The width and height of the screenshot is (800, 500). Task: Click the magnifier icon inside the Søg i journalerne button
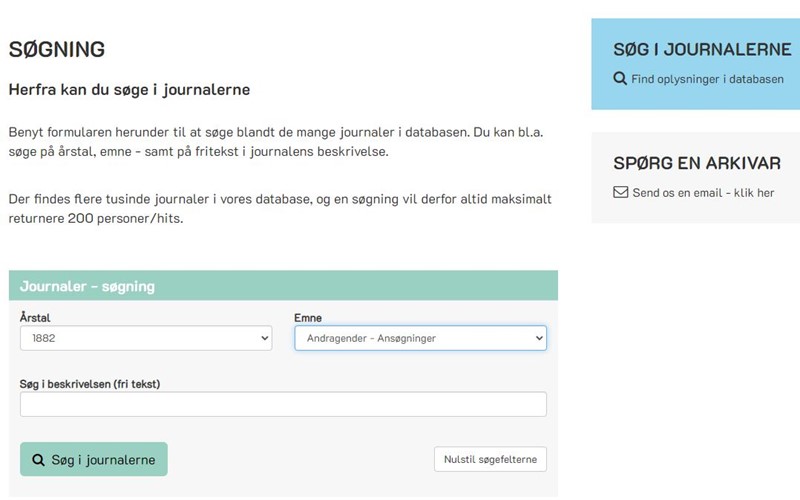tap(38, 460)
